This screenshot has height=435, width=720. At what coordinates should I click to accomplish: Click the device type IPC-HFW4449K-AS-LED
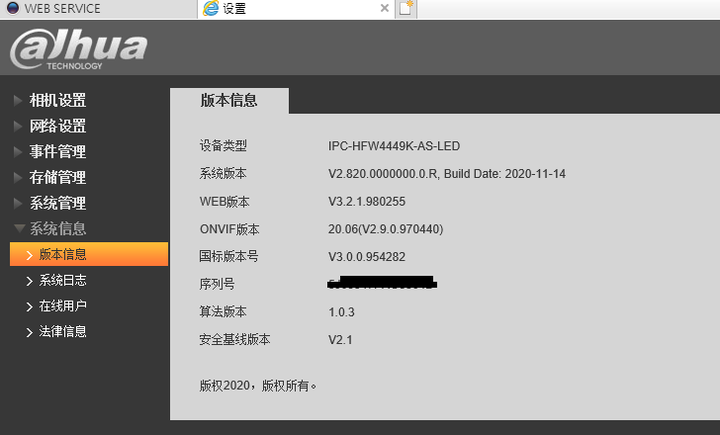(394, 146)
